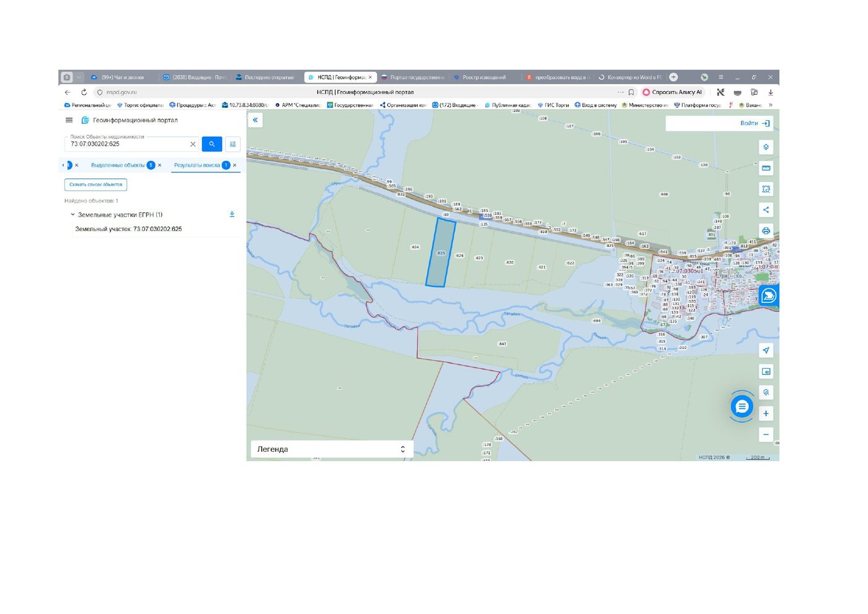Open the map layers panel icon
Viewport: 868px width, 614px height.
click(766, 147)
